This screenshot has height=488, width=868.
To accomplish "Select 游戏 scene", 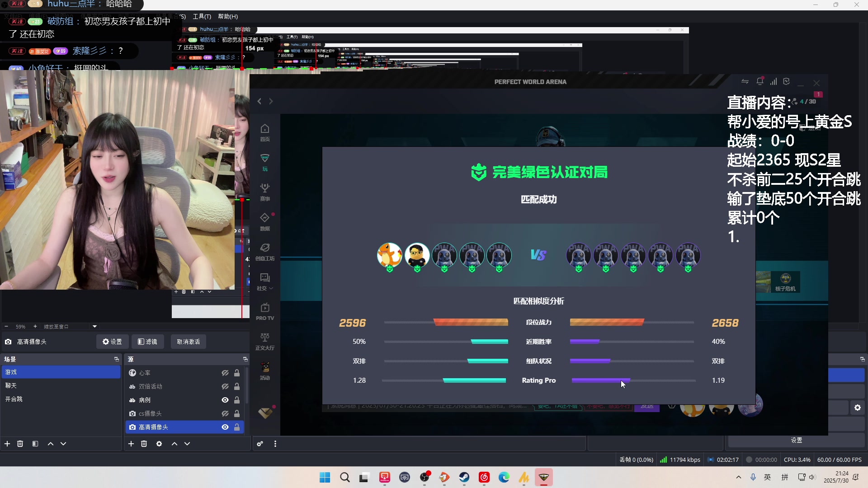I will click(61, 372).
